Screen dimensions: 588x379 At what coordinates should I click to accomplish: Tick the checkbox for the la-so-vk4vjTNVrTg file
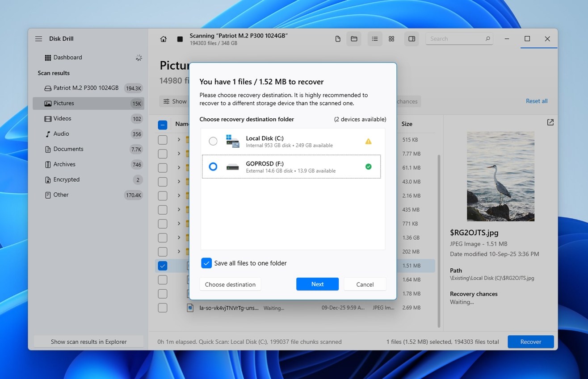[x=163, y=308]
